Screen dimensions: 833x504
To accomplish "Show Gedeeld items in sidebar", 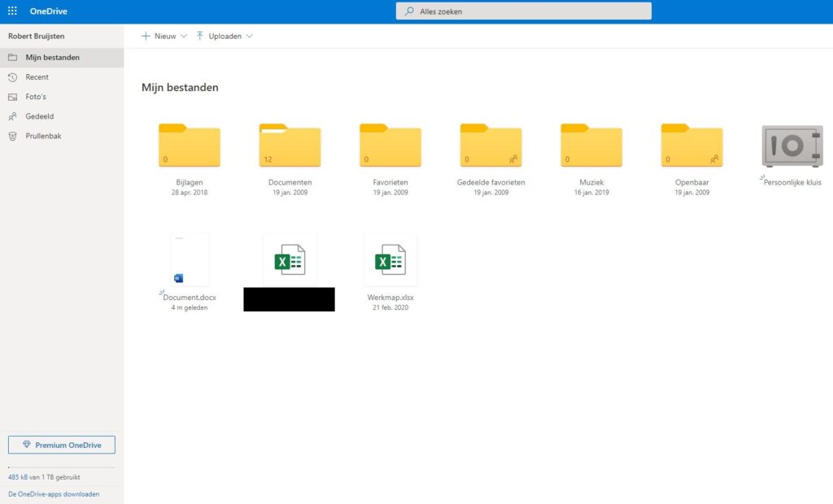I will [x=39, y=116].
